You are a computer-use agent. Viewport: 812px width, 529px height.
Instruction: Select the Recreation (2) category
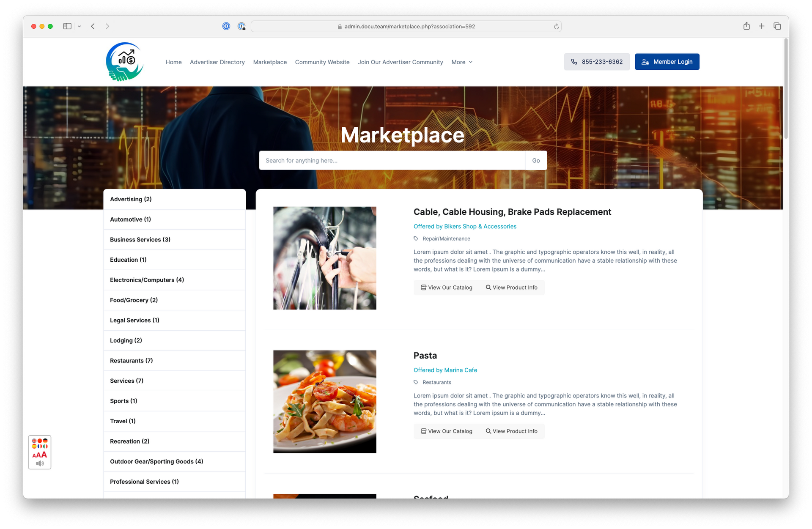[174, 441]
